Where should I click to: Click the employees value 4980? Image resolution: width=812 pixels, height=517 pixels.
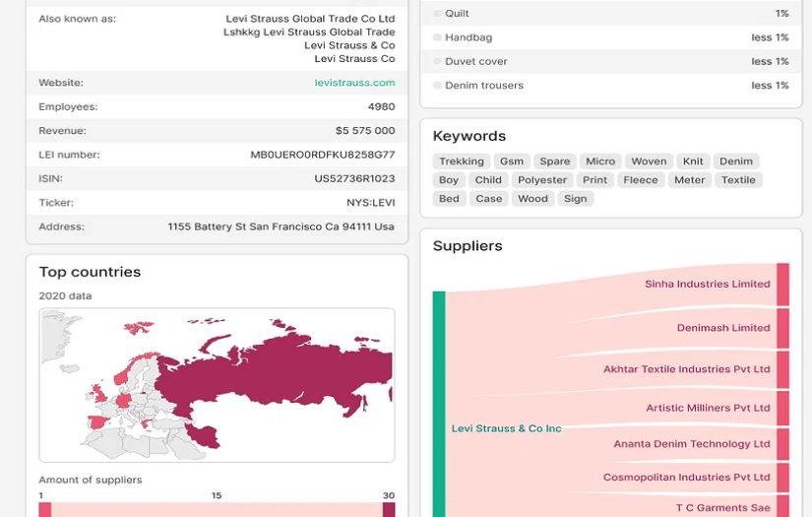[381, 106]
